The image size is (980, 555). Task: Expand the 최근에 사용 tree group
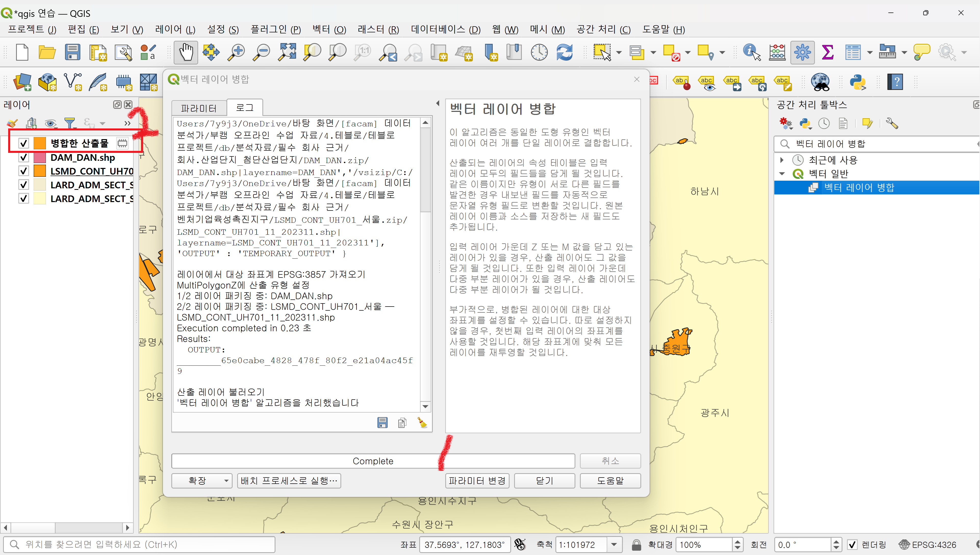[x=782, y=160]
